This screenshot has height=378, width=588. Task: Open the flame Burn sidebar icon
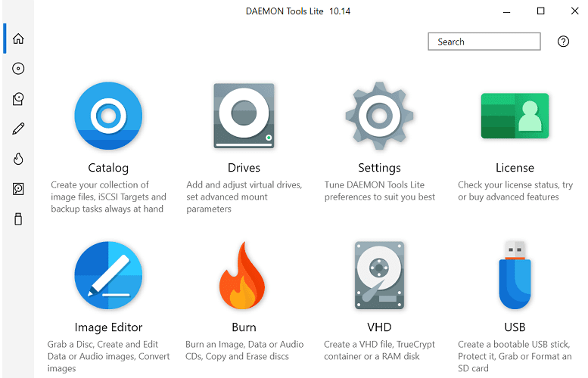[x=18, y=159]
